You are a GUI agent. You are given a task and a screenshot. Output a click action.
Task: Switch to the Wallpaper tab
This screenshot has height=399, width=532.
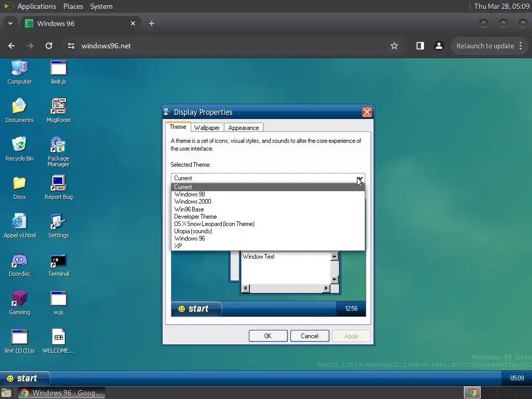207,128
